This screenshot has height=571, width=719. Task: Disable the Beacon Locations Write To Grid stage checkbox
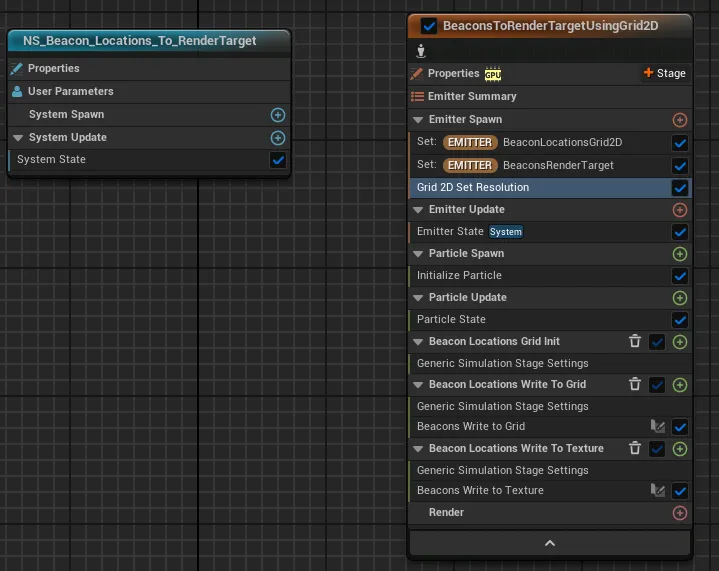coord(657,385)
